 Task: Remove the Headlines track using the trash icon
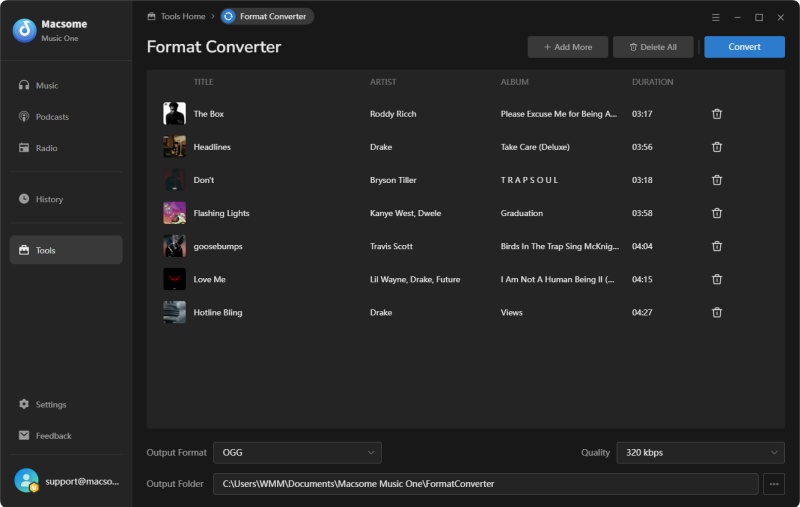click(717, 147)
